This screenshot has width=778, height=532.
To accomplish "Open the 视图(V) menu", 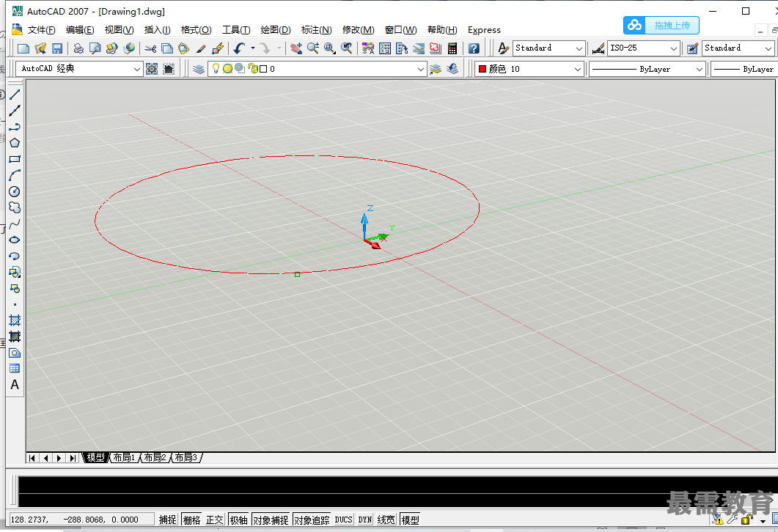I will pos(119,30).
